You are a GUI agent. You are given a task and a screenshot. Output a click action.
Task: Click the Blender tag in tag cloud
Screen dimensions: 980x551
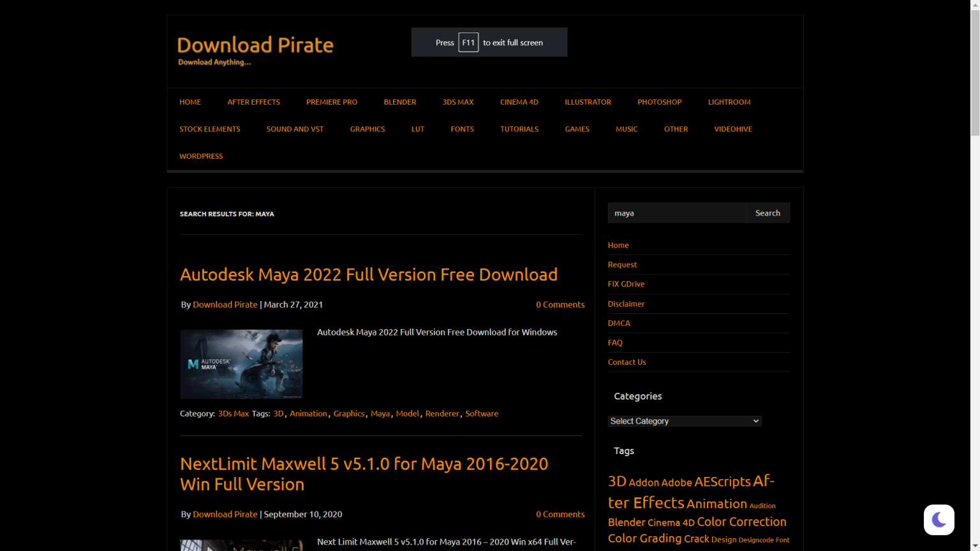click(627, 522)
